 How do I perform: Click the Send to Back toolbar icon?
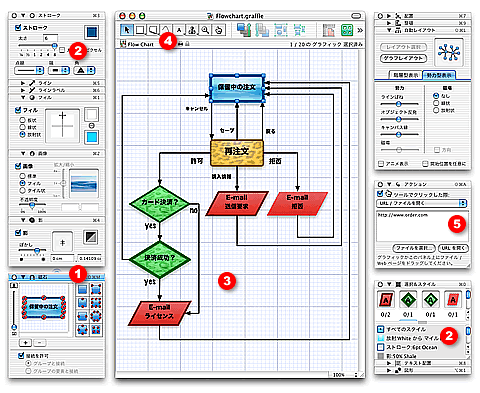pyautogui.click(x=262, y=30)
